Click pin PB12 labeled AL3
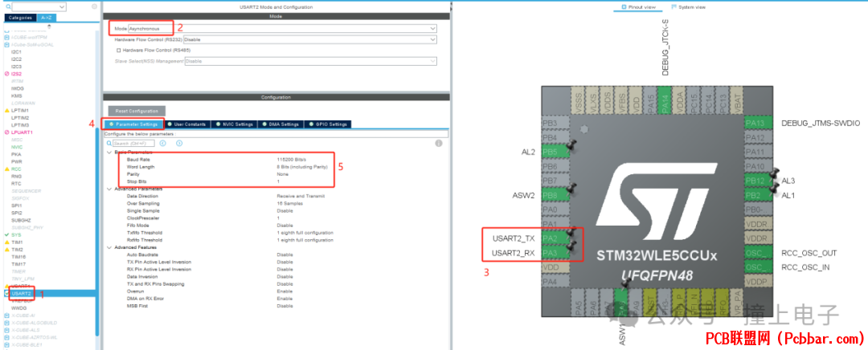 (x=759, y=181)
